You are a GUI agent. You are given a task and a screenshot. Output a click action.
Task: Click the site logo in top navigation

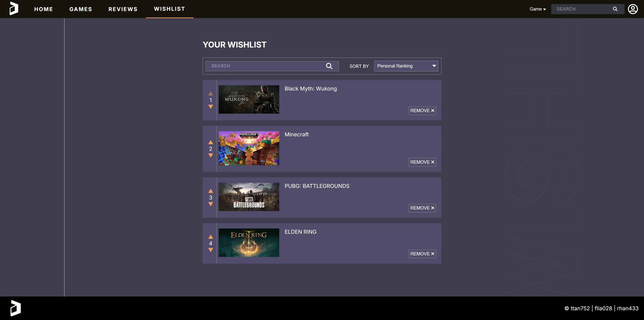tap(14, 9)
